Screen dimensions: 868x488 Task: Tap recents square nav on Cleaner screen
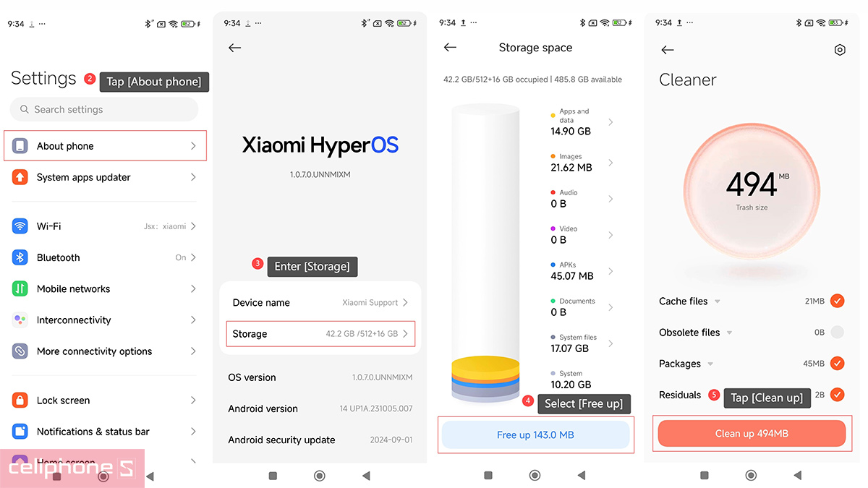705,476
